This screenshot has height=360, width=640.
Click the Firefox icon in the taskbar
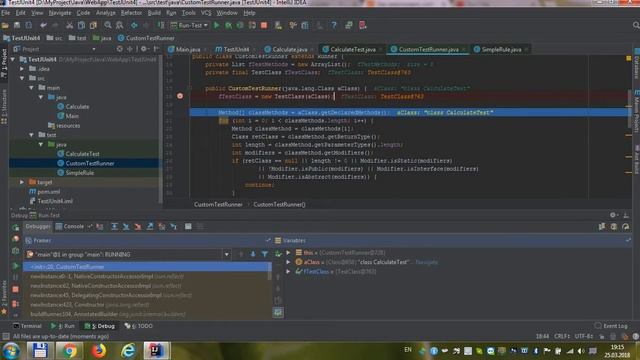pos(98,351)
